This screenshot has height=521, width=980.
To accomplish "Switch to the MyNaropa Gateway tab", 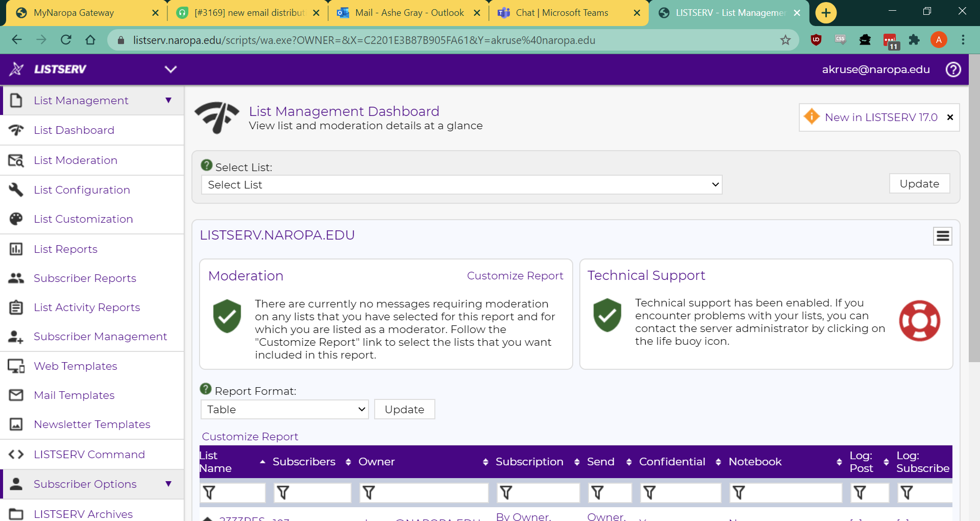I will [x=87, y=13].
